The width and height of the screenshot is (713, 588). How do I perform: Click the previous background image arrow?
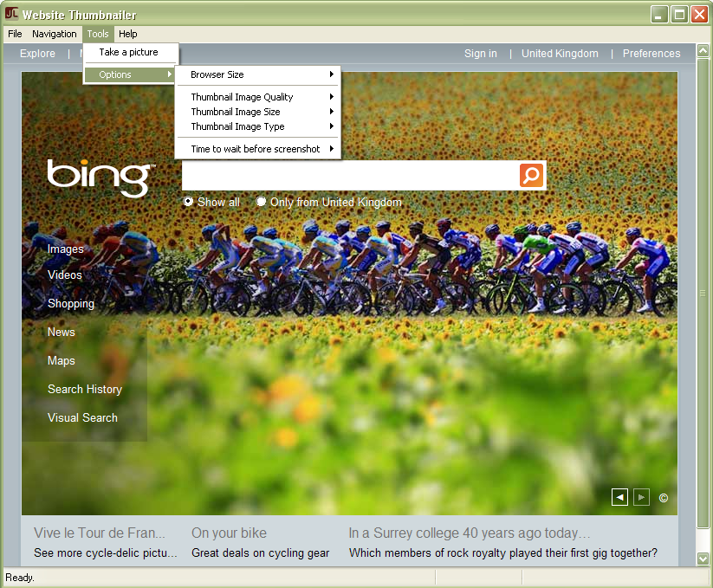tap(619, 497)
